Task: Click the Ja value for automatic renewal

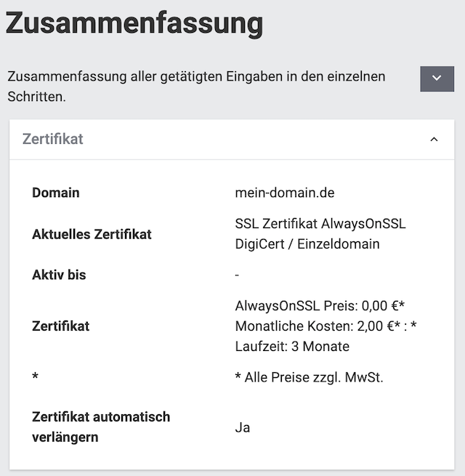Action: coord(243,427)
